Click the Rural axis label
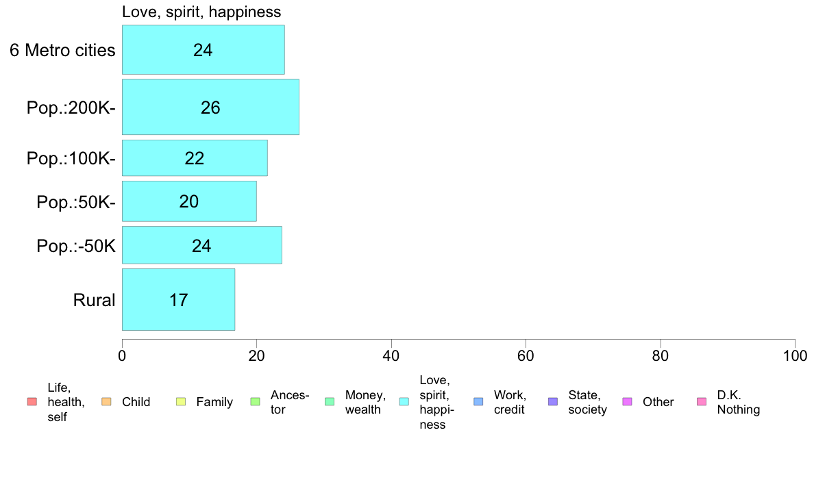The image size is (814, 504). coord(94,300)
